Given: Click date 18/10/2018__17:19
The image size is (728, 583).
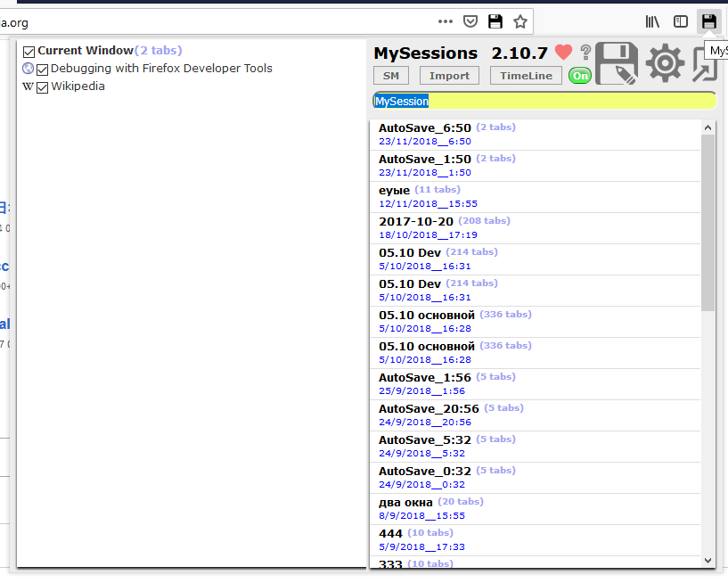Looking at the screenshot, I should coord(428,235).
